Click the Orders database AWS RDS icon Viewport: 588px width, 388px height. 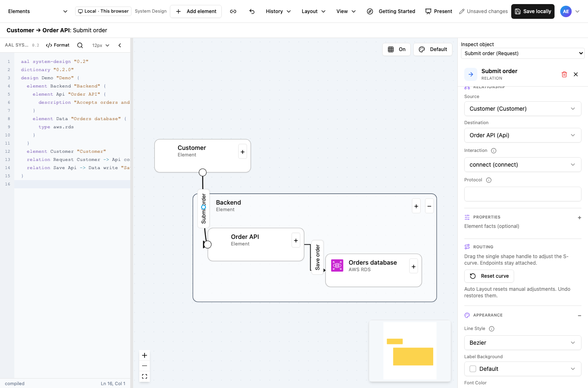coord(337,265)
